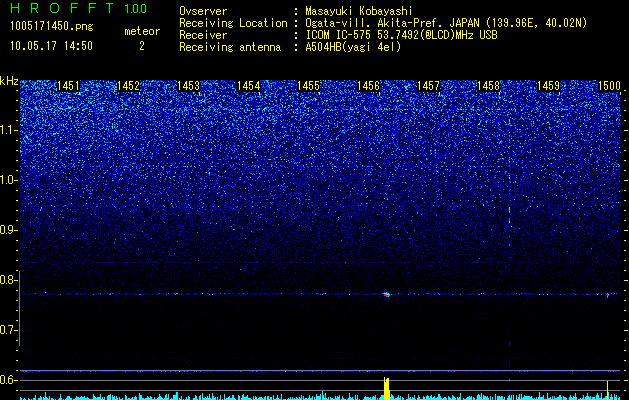Click the bright meteor echo after 1456

click(x=387, y=294)
